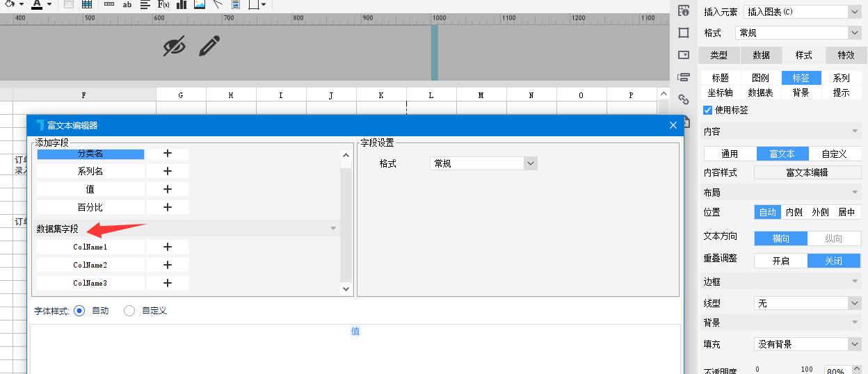Click the plus icon next to 百分比
This screenshot has width=868, height=374.
tap(167, 207)
